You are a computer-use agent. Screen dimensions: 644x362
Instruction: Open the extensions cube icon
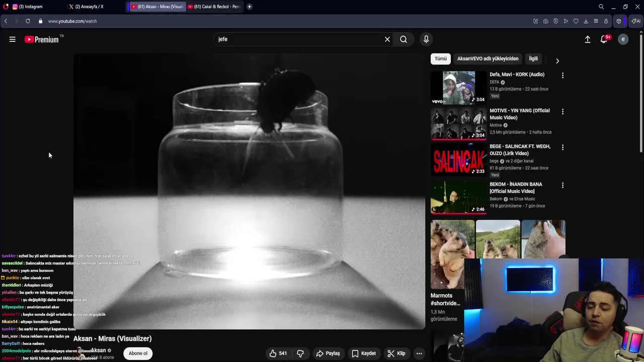tap(619, 21)
